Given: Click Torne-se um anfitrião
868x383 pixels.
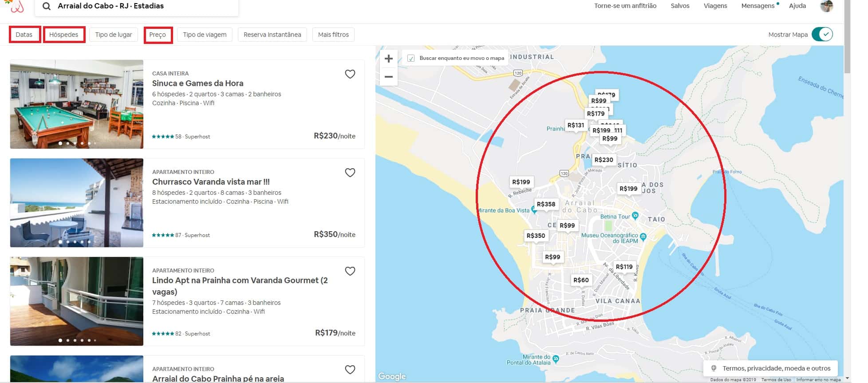Looking at the screenshot, I should [x=625, y=6].
